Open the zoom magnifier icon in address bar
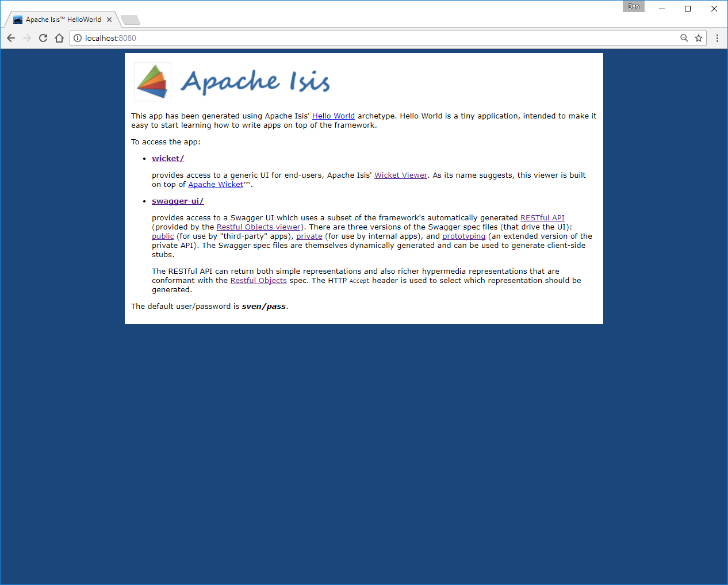Screen dimensions: 728x585 (684, 38)
